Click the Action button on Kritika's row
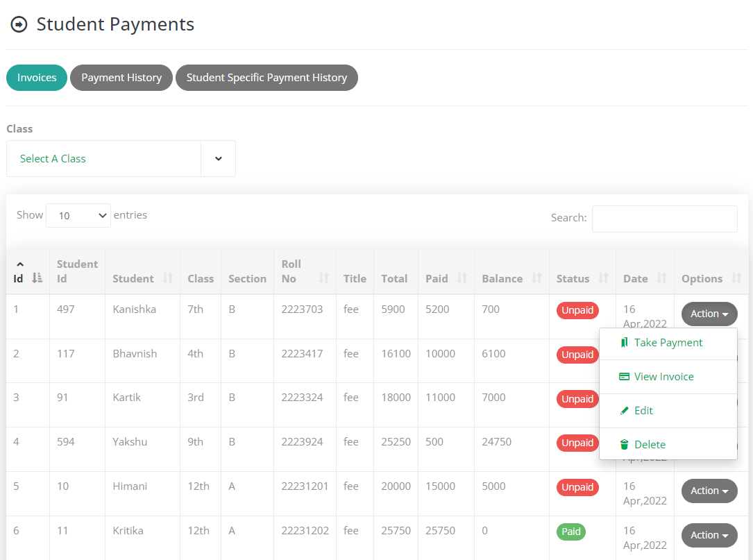 [x=709, y=535]
